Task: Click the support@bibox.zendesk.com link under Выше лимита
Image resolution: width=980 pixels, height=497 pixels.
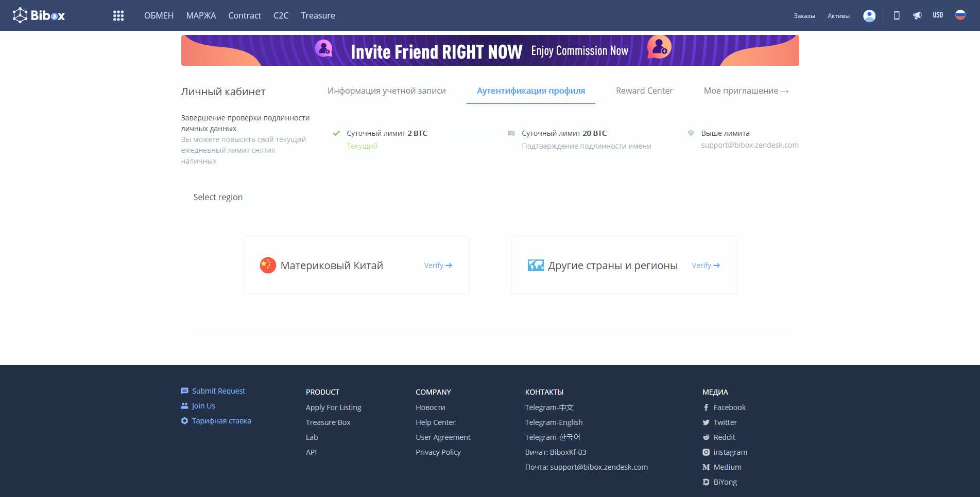Action: click(750, 145)
